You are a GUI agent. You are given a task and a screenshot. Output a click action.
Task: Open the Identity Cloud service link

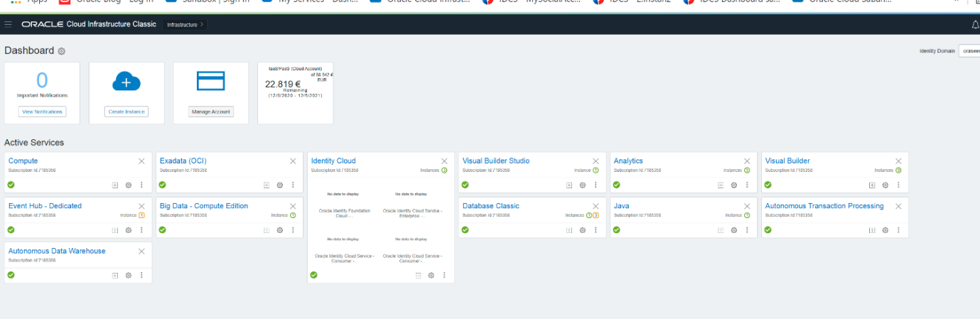[x=333, y=161]
